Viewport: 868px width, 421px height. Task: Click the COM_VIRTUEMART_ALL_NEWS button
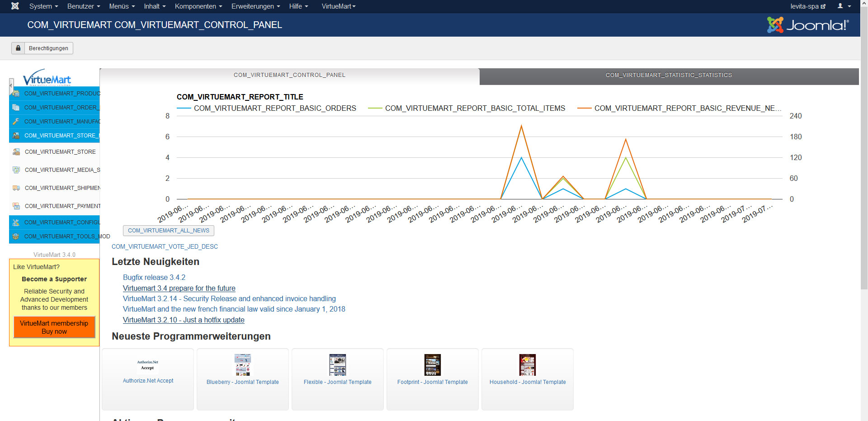(168, 231)
